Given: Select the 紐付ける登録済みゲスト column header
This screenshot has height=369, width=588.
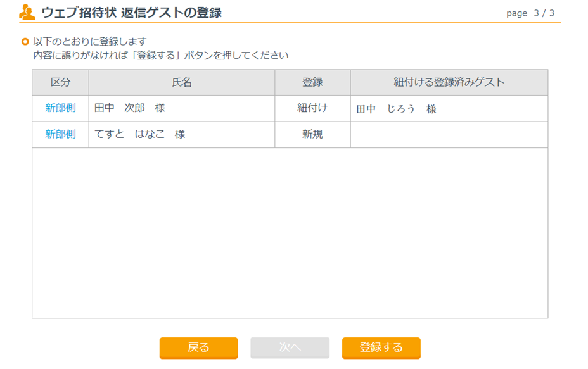Looking at the screenshot, I should (449, 82).
